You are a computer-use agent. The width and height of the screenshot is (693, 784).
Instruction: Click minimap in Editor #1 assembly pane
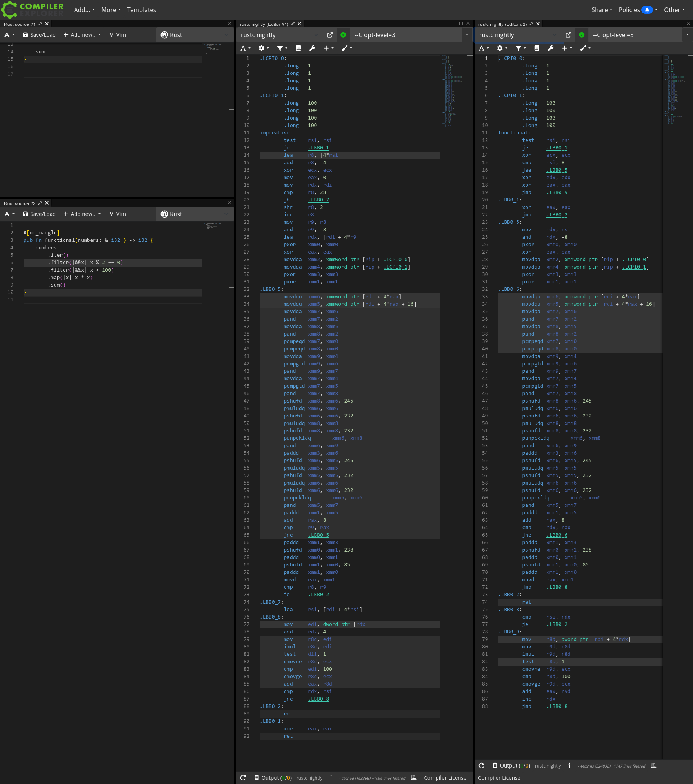(453, 91)
